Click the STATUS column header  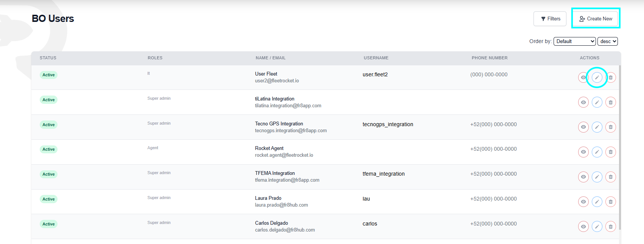[48, 58]
